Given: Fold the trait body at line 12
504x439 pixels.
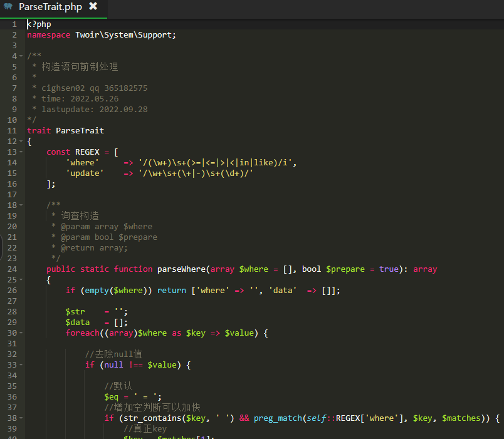Looking at the screenshot, I should click(21, 141).
